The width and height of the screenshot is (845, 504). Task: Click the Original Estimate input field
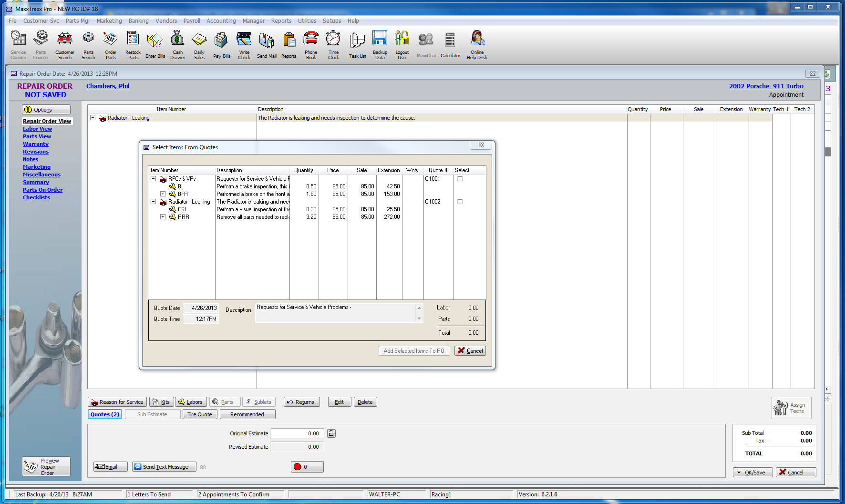pyautogui.click(x=297, y=433)
